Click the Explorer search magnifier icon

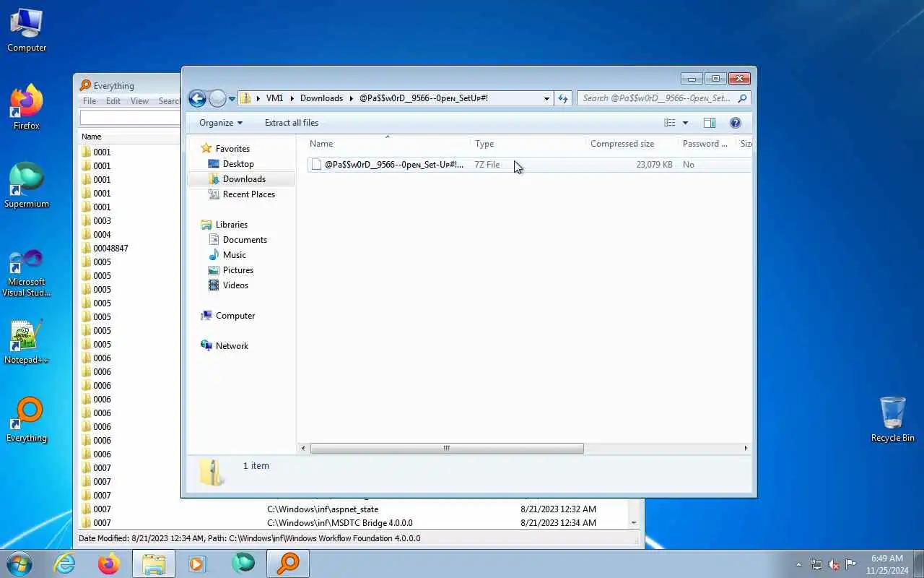[x=742, y=98]
